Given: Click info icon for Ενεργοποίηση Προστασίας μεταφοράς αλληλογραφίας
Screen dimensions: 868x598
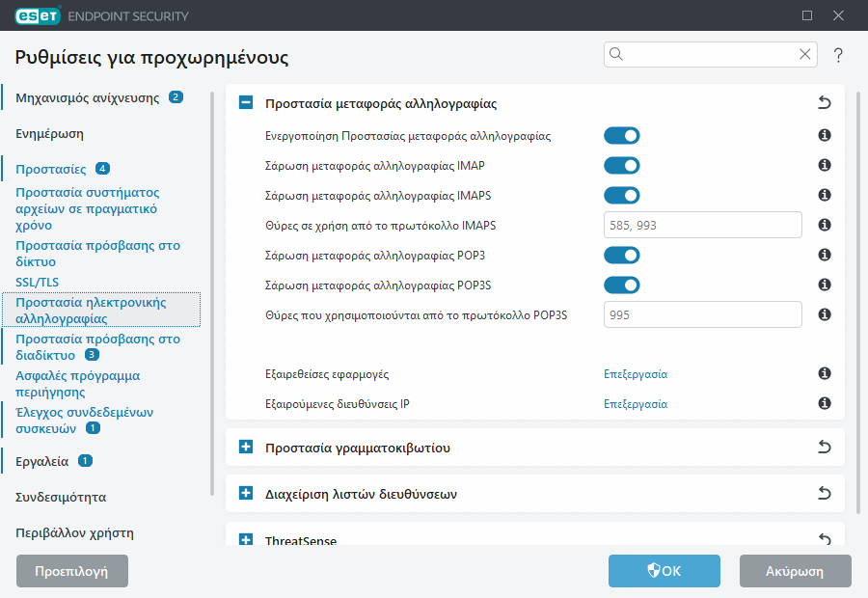Looking at the screenshot, I should (x=825, y=135).
